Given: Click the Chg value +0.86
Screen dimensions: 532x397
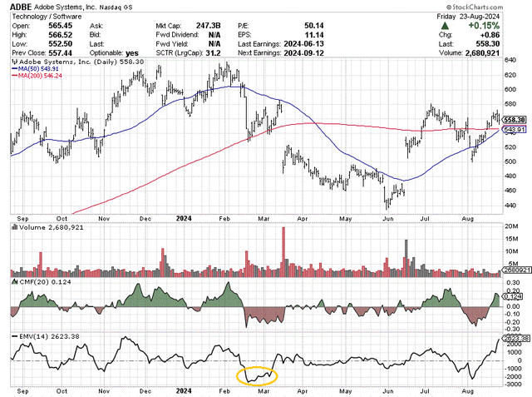Looking at the screenshot, I should (490, 35).
